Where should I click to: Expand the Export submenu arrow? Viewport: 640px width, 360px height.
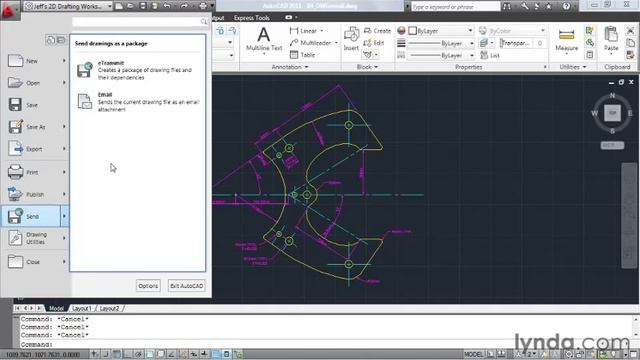[64, 149]
